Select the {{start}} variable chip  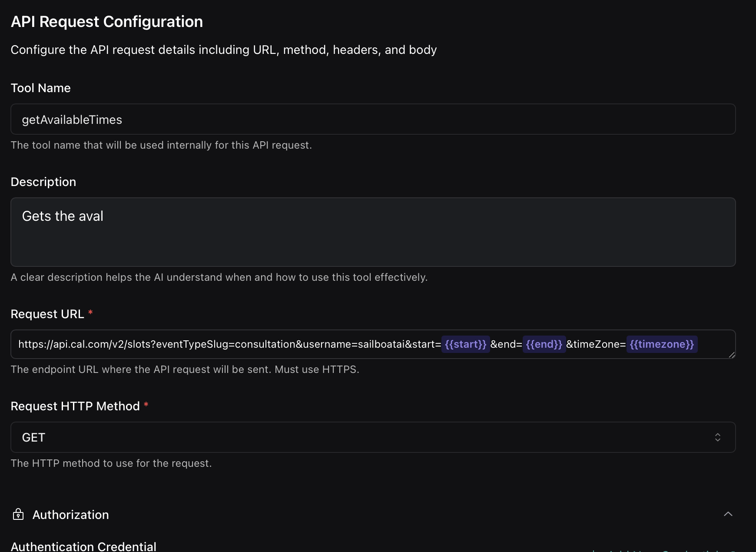pyautogui.click(x=465, y=344)
